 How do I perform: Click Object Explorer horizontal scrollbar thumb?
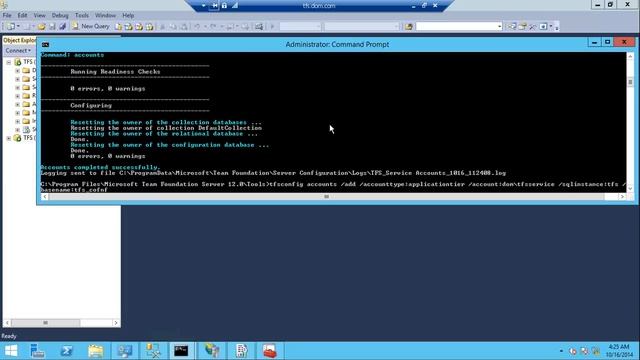point(45,323)
